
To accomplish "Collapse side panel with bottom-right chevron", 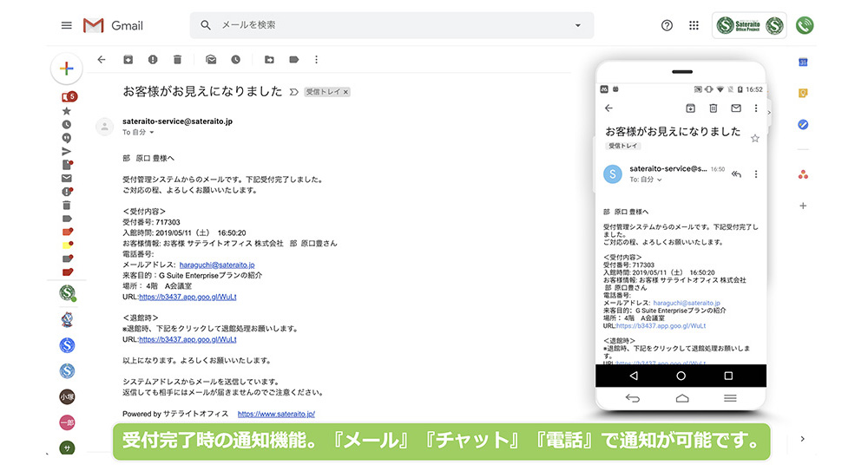I will tap(803, 439).
